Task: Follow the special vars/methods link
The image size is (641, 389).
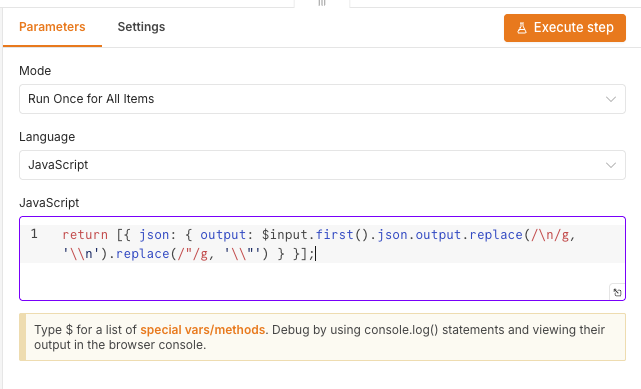Action: 202,330
